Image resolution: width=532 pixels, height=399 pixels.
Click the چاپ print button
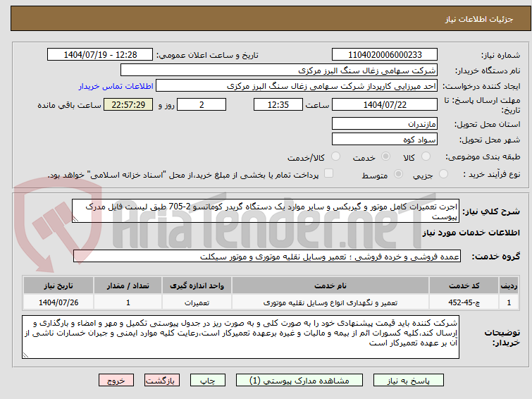coord(208,381)
